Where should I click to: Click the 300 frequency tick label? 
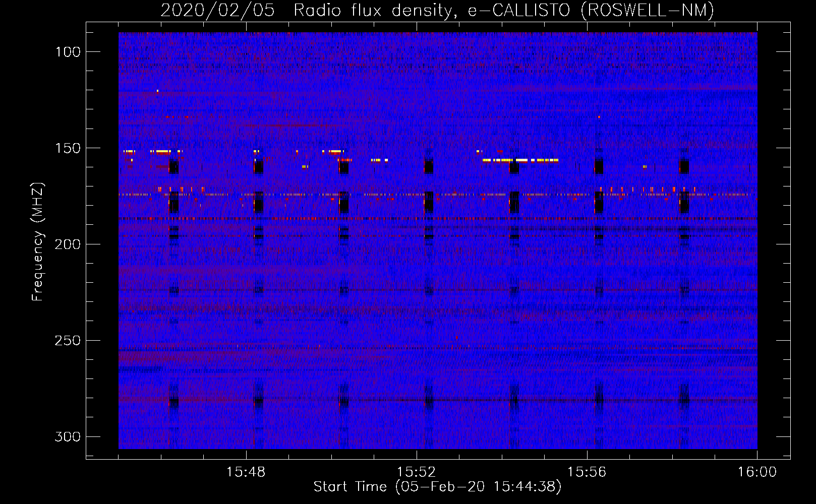point(67,436)
